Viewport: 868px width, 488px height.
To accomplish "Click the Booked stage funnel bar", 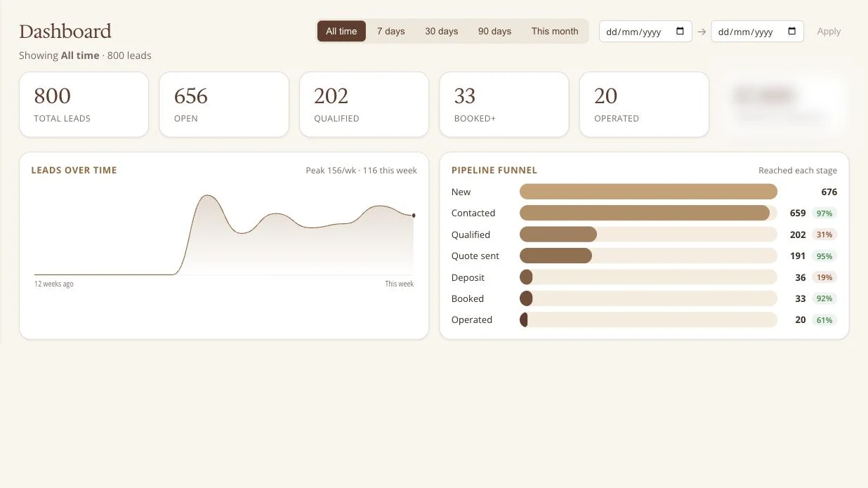I will point(526,298).
